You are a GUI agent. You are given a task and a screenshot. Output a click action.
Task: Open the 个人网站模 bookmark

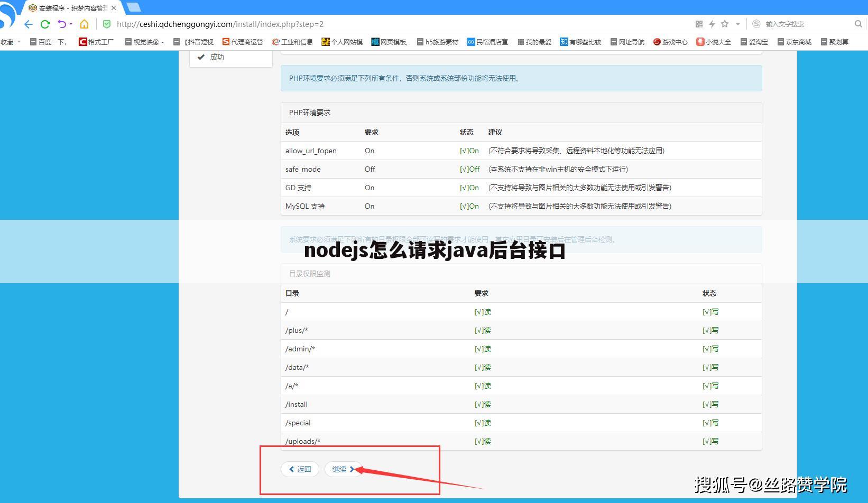tap(342, 42)
